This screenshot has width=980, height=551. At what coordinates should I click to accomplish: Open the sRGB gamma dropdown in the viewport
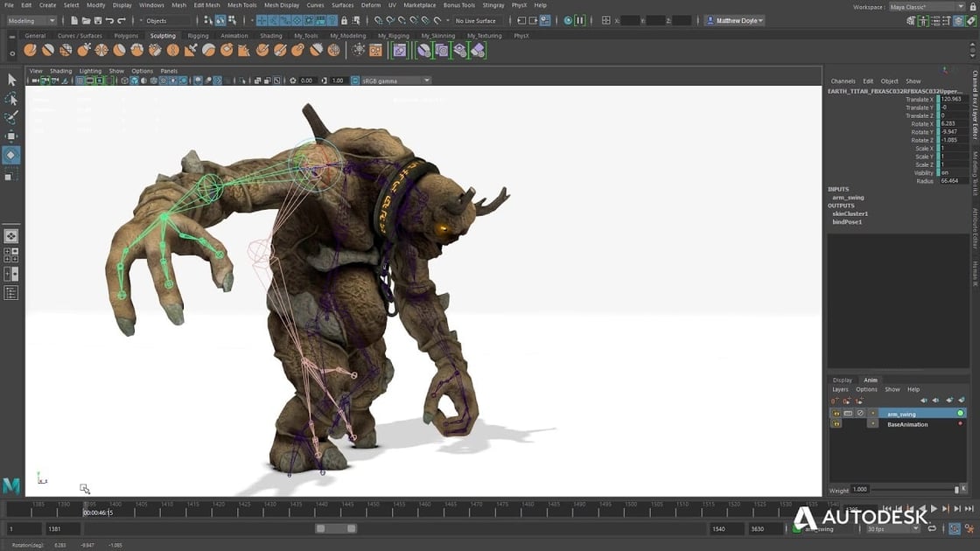point(395,79)
